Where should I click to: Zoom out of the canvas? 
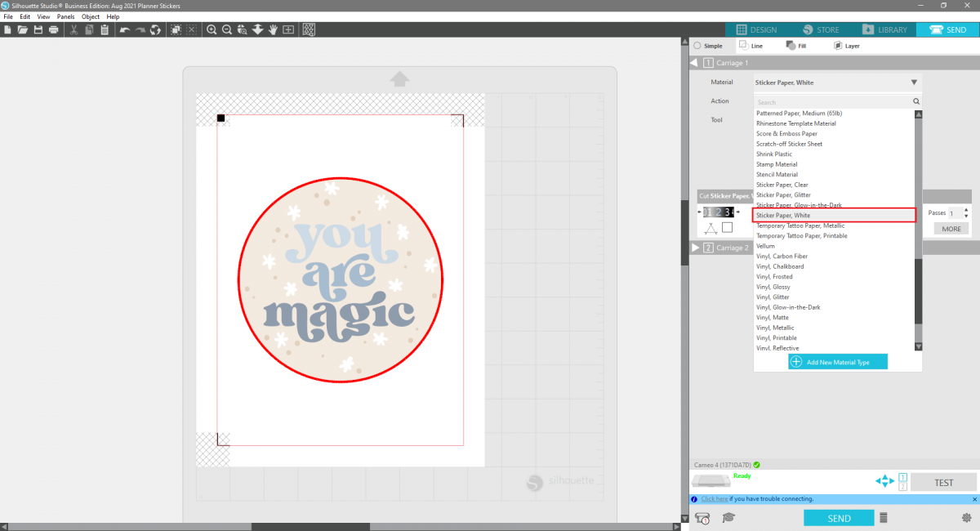(227, 30)
